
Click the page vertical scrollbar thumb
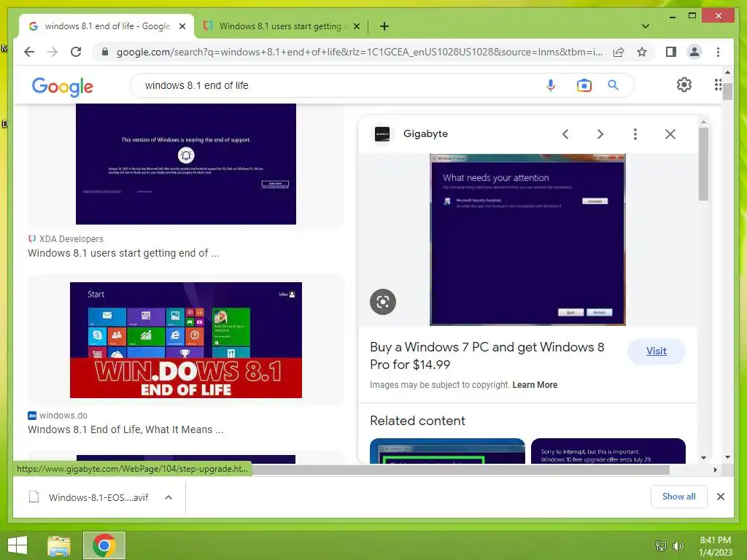pos(727,90)
